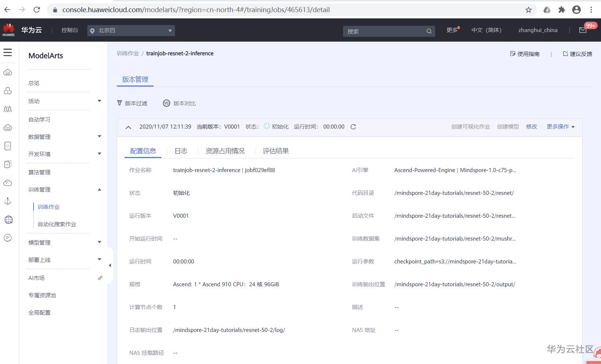The image size is (601, 364).
Task: Expand the 更多操作 dropdown
Action: point(560,127)
